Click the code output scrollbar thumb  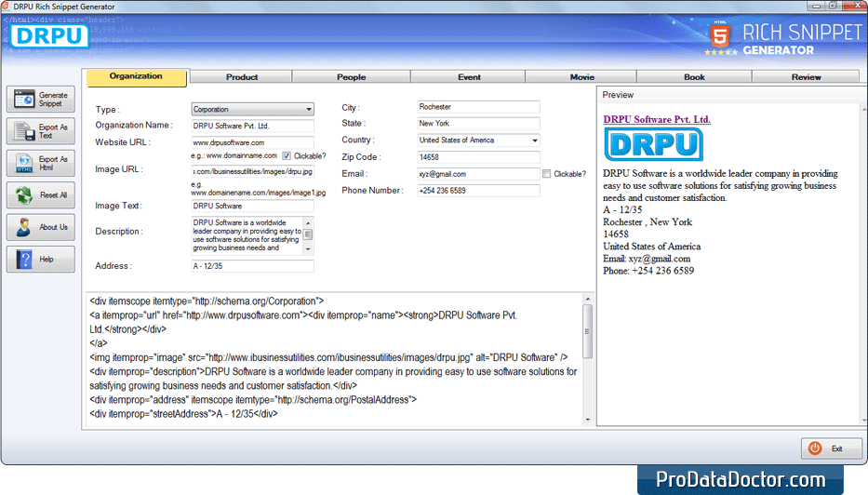(x=588, y=331)
